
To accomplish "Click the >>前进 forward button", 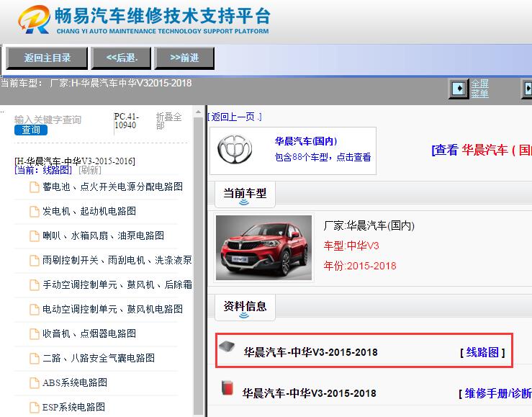I will pyautogui.click(x=184, y=58).
